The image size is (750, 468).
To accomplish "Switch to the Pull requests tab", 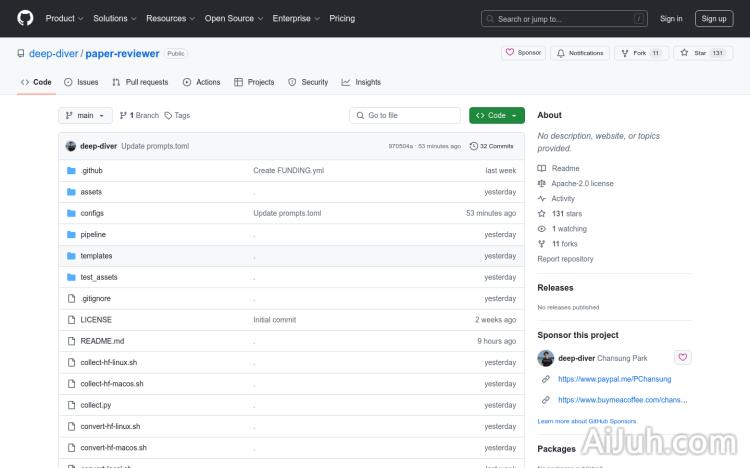I will pyautogui.click(x=140, y=82).
